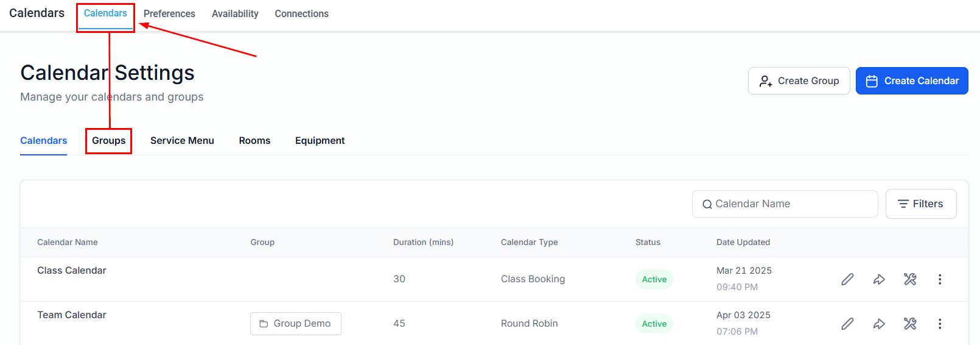Click the Create Group button
Viewport: 980px width, 345px height.
(x=799, y=80)
